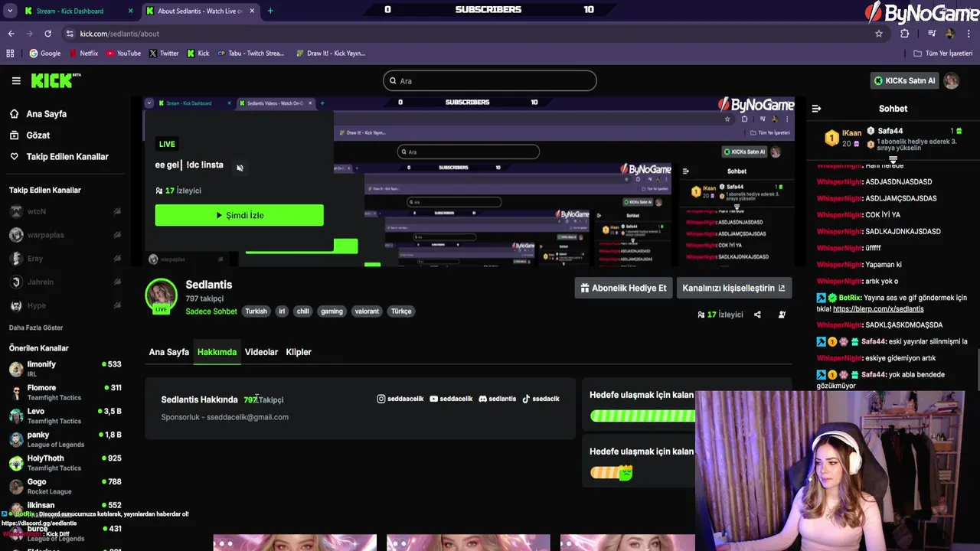The image size is (980, 551).
Task: Open the user profile avatar menu
Action: pyautogui.click(x=952, y=80)
